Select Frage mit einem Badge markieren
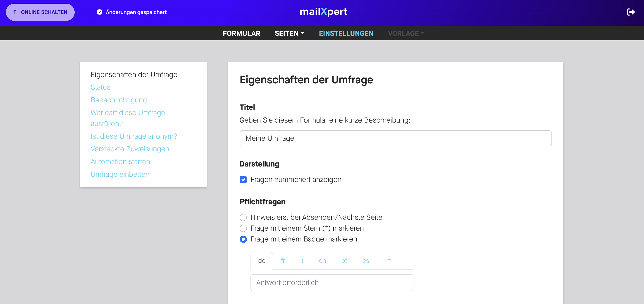This screenshot has width=644, height=304. 243,239
